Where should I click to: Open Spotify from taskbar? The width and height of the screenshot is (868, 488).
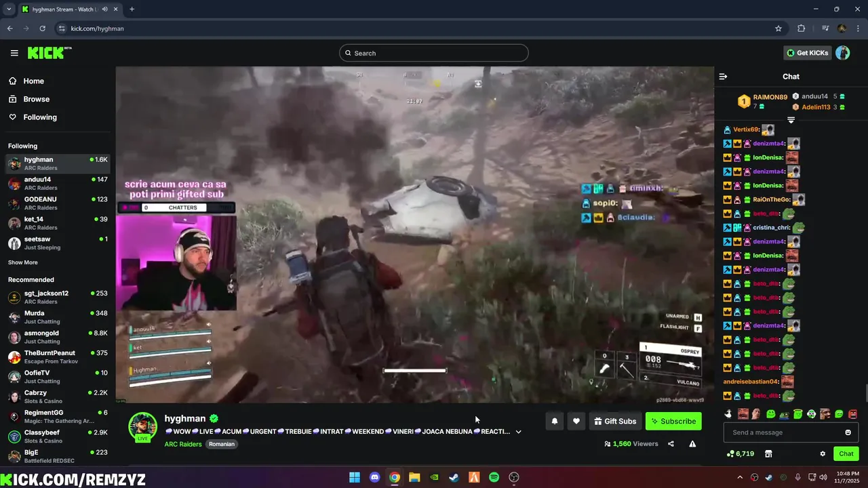coord(494,477)
